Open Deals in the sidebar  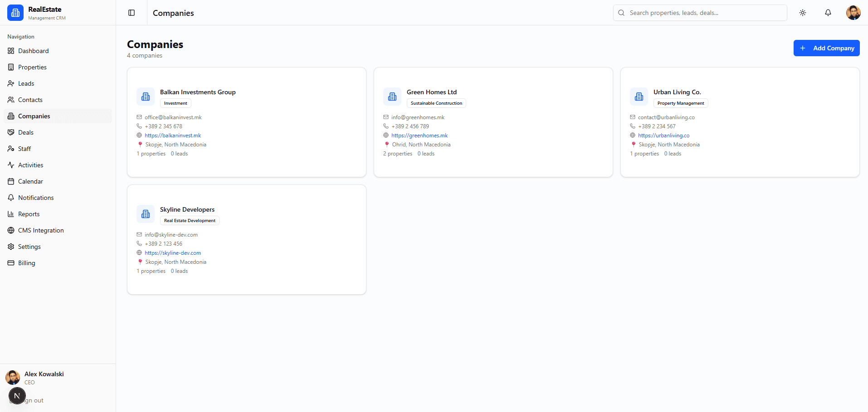58,132
